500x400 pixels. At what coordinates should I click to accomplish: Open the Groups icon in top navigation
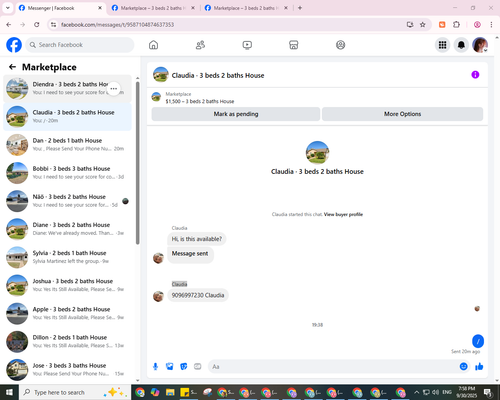[x=340, y=45]
